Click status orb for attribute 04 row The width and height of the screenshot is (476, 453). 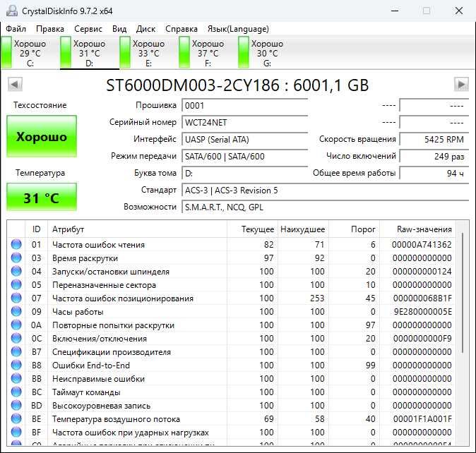click(16, 271)
